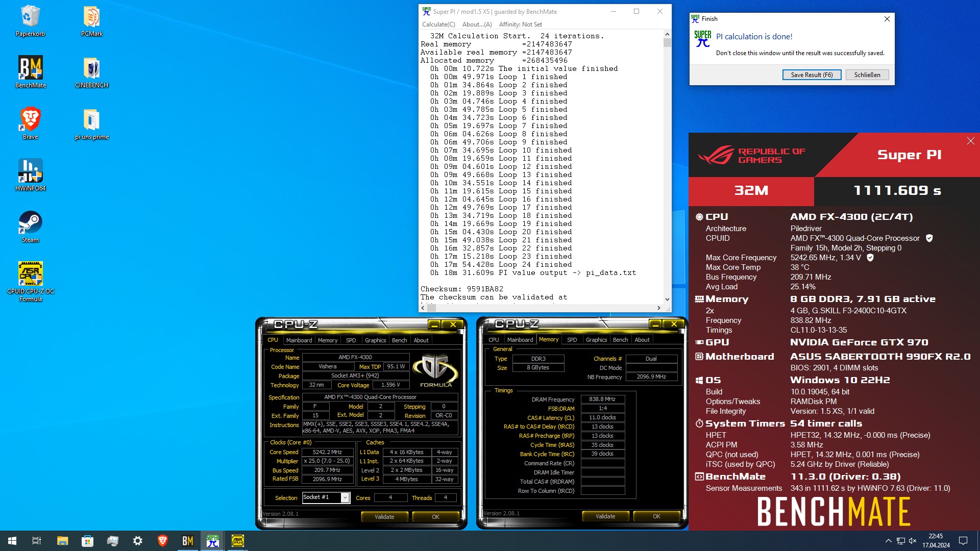Launch CPUID CPU-Z OC Formula desktop shortcut
Screen dimensions: 980x551
coord(30,282)
